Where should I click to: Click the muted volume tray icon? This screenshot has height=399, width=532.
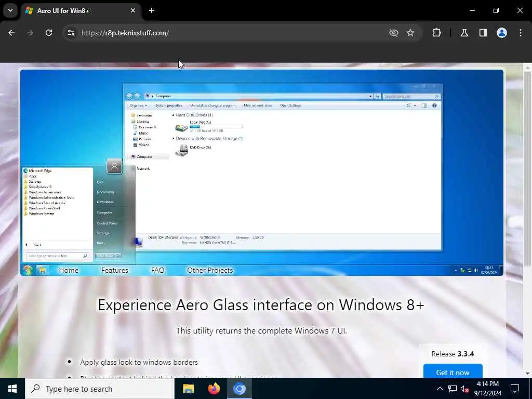pyautogui.click(x=464, y=389)
